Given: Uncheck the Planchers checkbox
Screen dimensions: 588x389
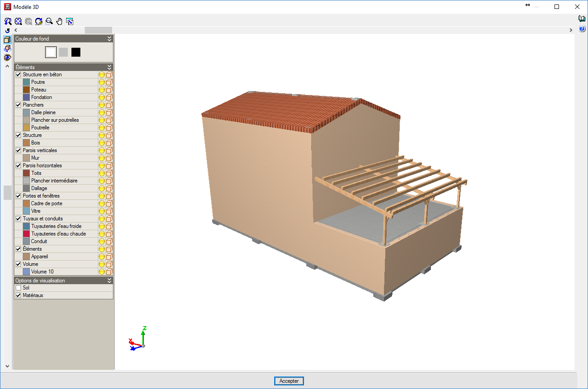Looking at the screenshot, I should (18, 105).
